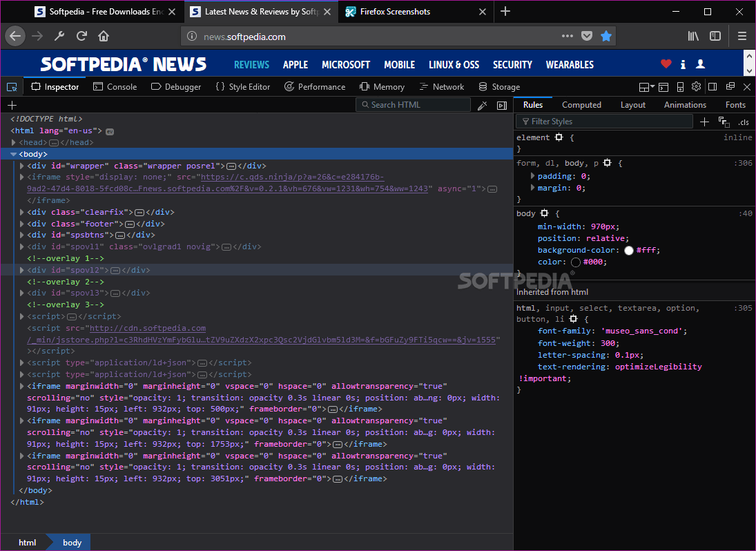Go to the Home page icon

pos(104,36)
